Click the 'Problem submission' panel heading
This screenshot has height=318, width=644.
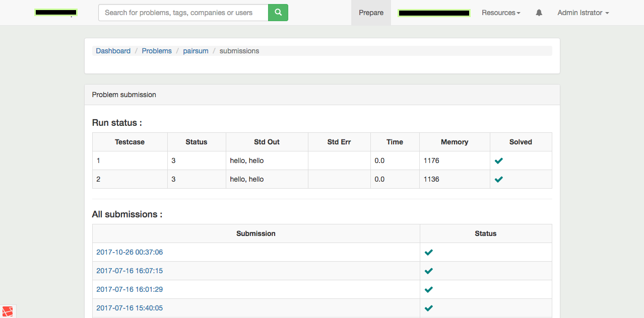pyautogui.click(x=124, y=95)
